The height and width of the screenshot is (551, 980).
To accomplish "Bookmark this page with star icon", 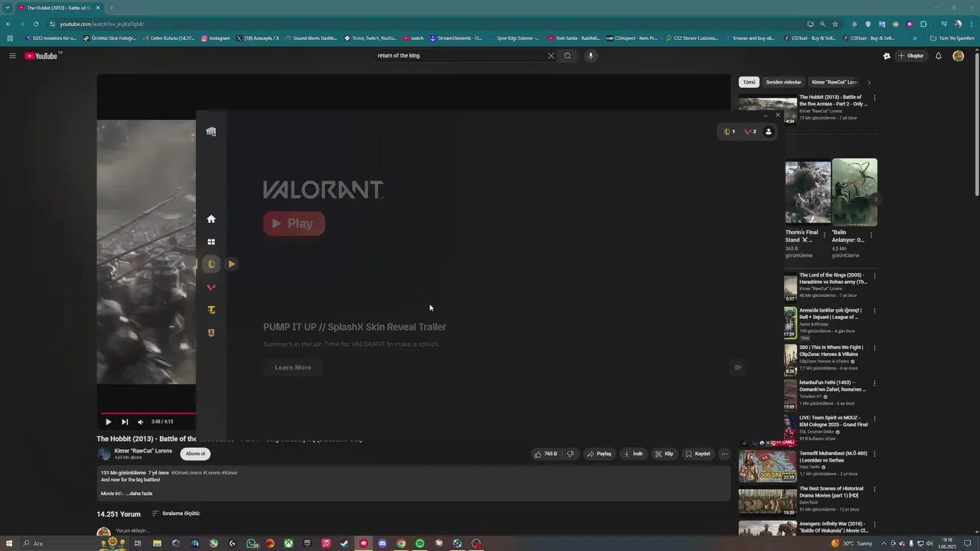I will pyautogui.click(x=835, y=24).
